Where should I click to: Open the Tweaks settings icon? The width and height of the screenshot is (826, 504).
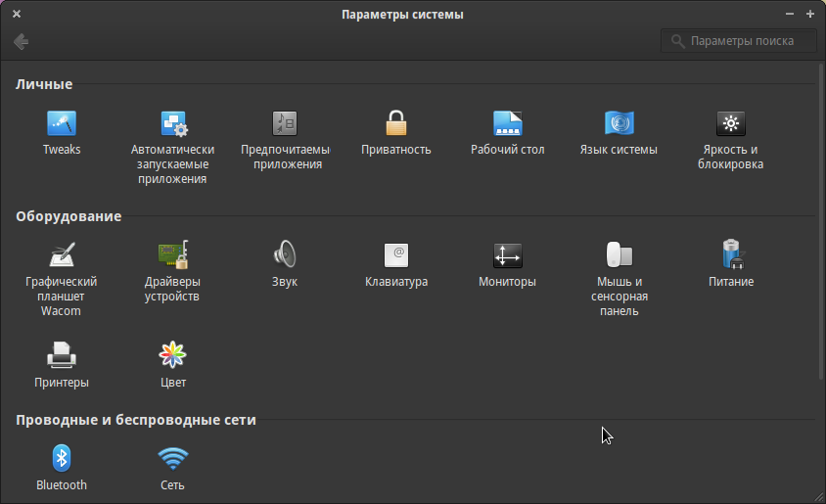click(x=62, y=124)
